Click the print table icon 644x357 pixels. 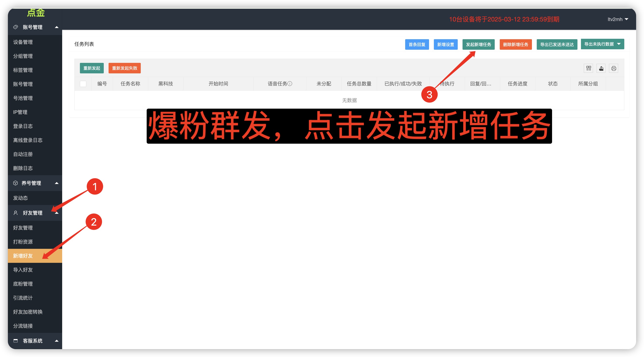pos(614,68)
